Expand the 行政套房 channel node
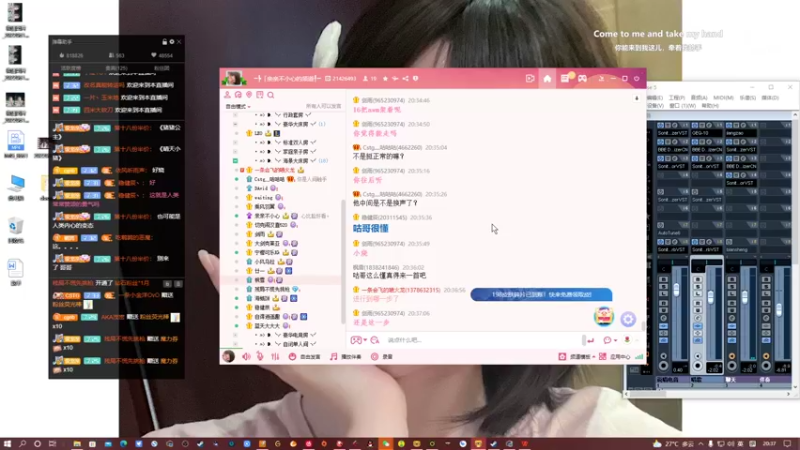The image size is (800, 450). tap(235, 115)
